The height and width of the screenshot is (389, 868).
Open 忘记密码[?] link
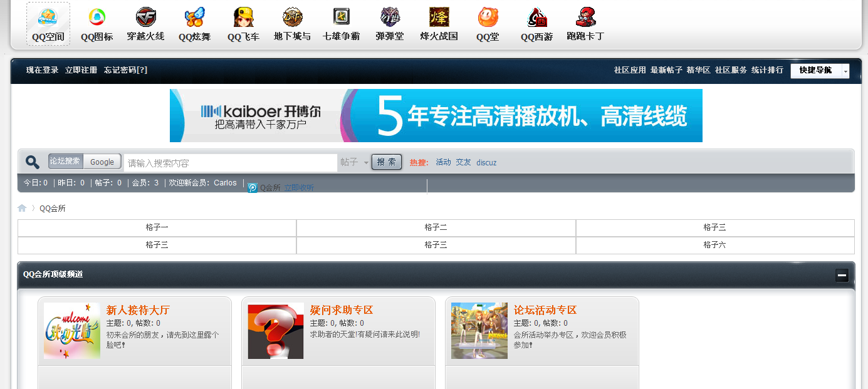pyautogui.click(x=126, y=70)
